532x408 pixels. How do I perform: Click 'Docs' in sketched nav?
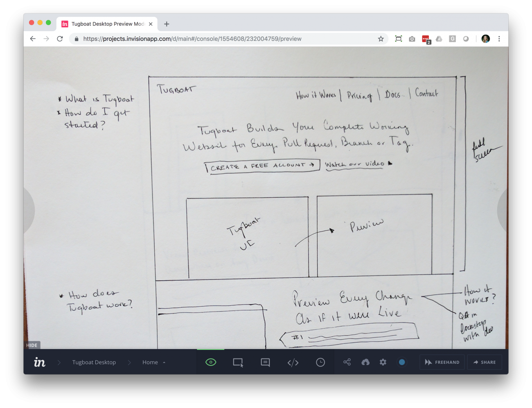[392, 95]
